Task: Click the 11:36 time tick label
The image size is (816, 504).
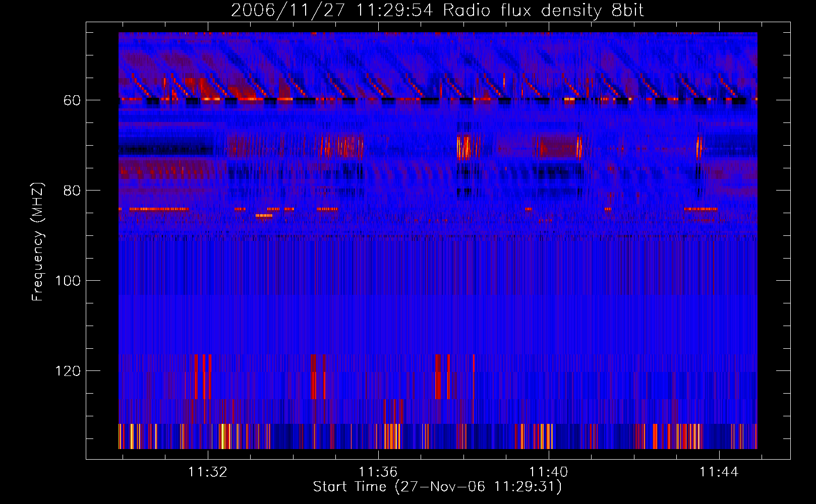Action: click(x=378, y=472)
